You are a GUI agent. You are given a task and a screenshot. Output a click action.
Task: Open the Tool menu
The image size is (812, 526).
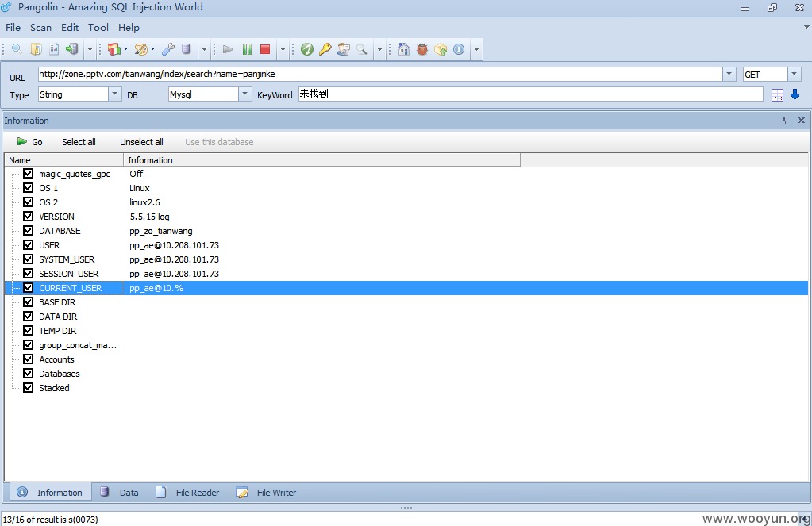click(x=98, y=28)
